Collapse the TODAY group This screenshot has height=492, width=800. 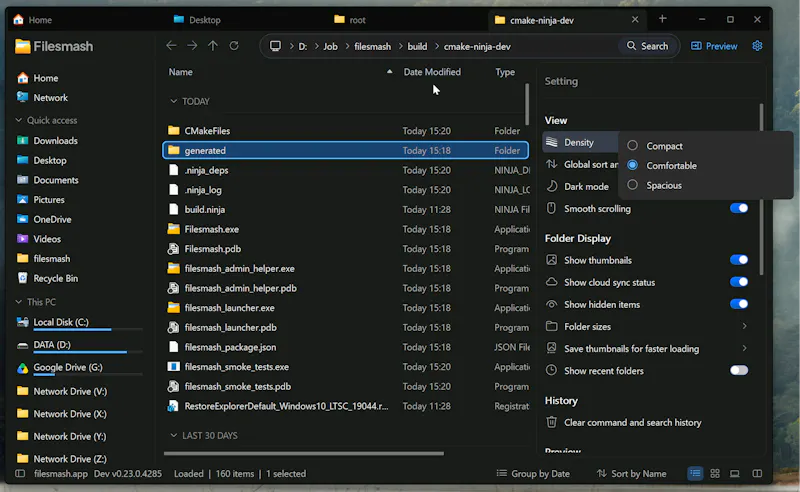173,101
